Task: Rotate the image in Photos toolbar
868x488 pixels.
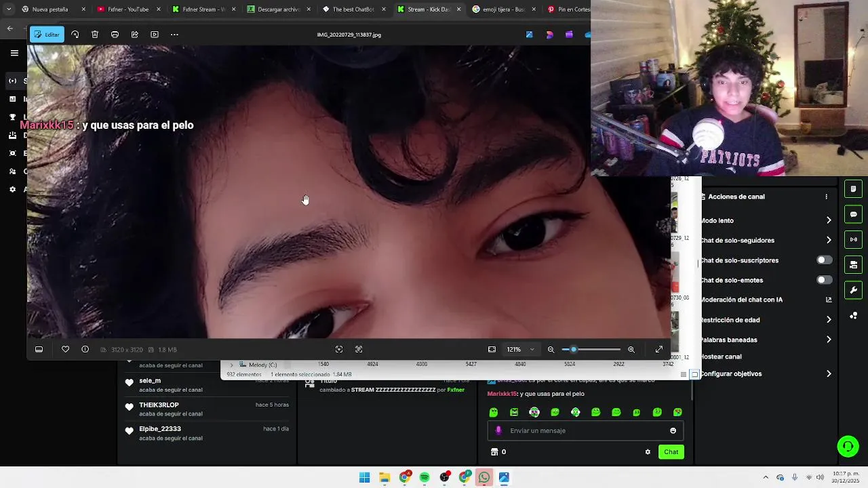Action: 75,35
